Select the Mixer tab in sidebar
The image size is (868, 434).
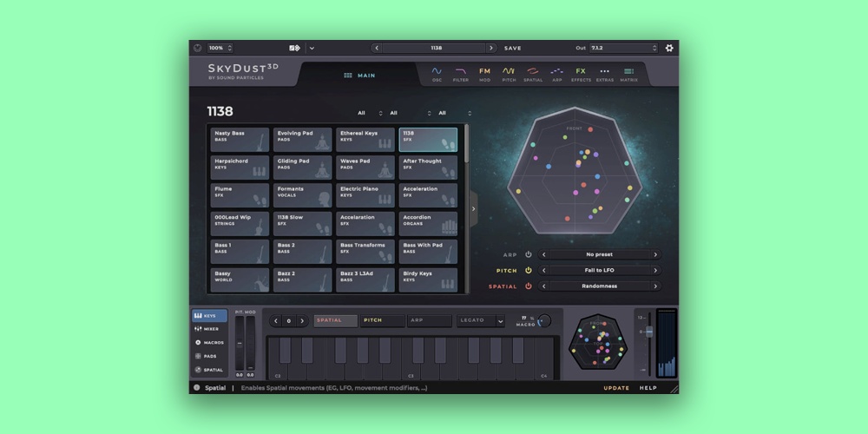pyautogui.click(x=209, y=329)
